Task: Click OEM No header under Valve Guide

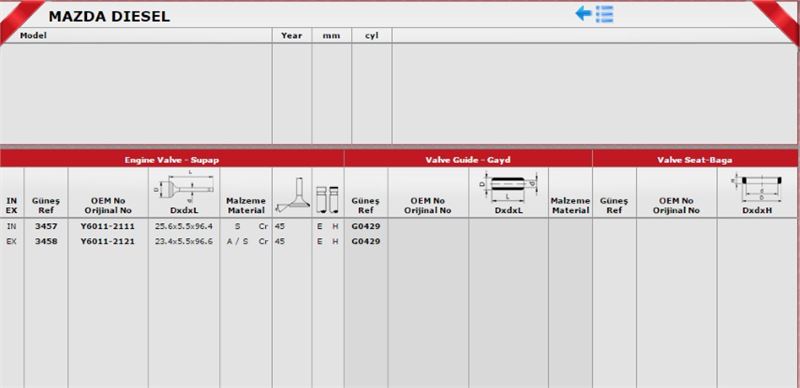Action: 428,206
